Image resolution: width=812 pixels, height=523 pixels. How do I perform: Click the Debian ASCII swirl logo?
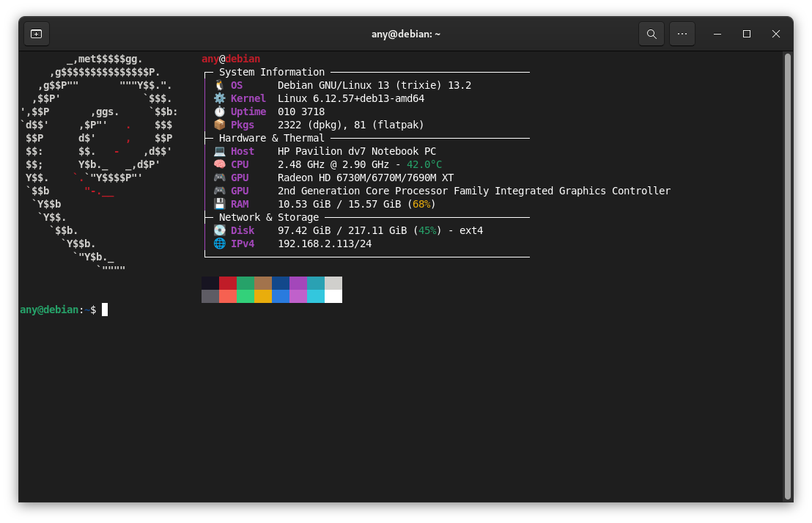[x=100, y=164]
